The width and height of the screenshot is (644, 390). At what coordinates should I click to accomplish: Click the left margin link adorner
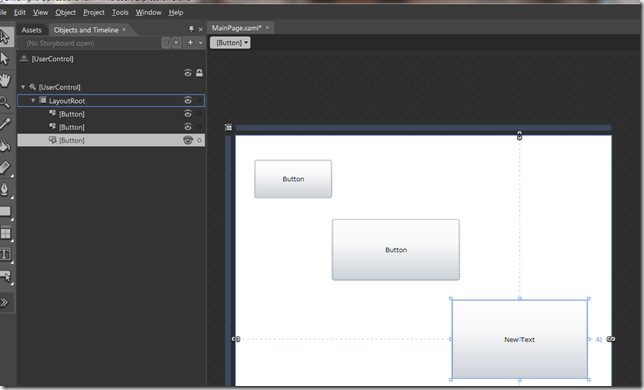coord(236,339)
